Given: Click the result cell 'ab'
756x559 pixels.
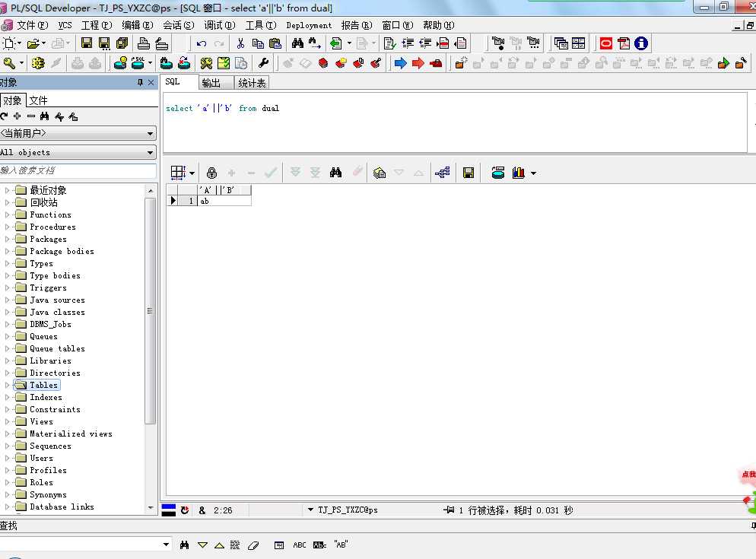Looking at the screenshot, I should tap(224, 201).
